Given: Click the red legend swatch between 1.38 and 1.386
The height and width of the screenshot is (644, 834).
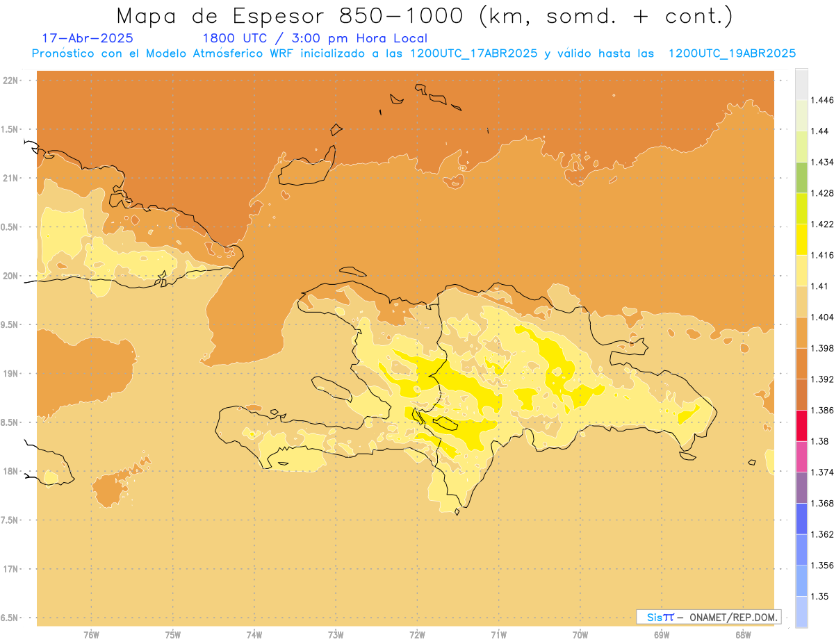Looking at the screenshot, I should tap(801, 425).
